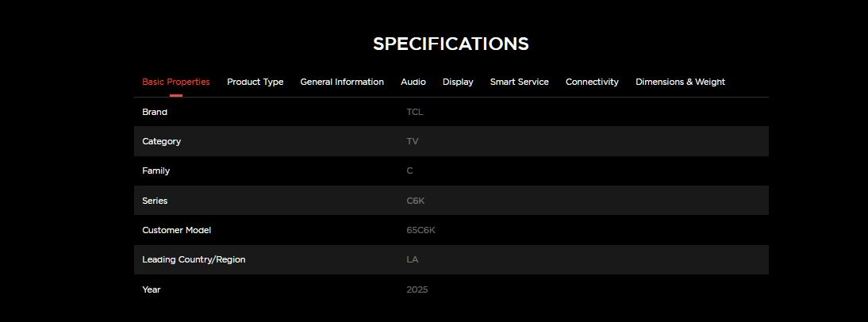Select the 65C6K model value
Screen dimensions: 868x322
point(421,230)
